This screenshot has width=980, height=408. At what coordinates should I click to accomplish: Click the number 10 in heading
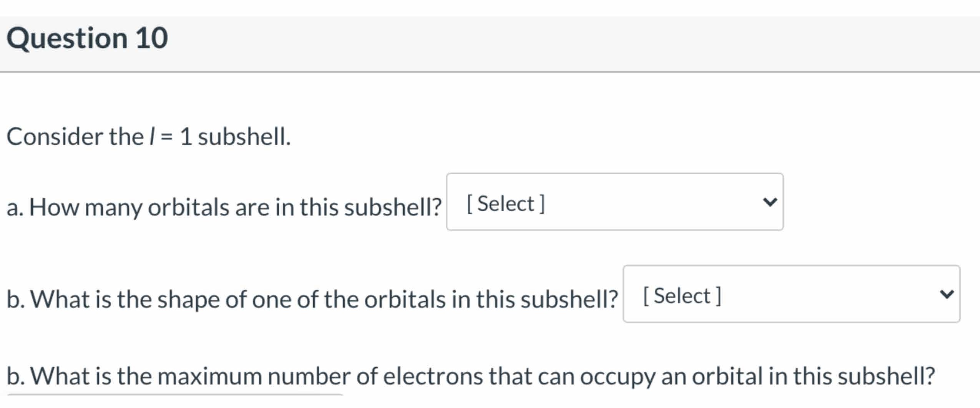pos(152,38)
